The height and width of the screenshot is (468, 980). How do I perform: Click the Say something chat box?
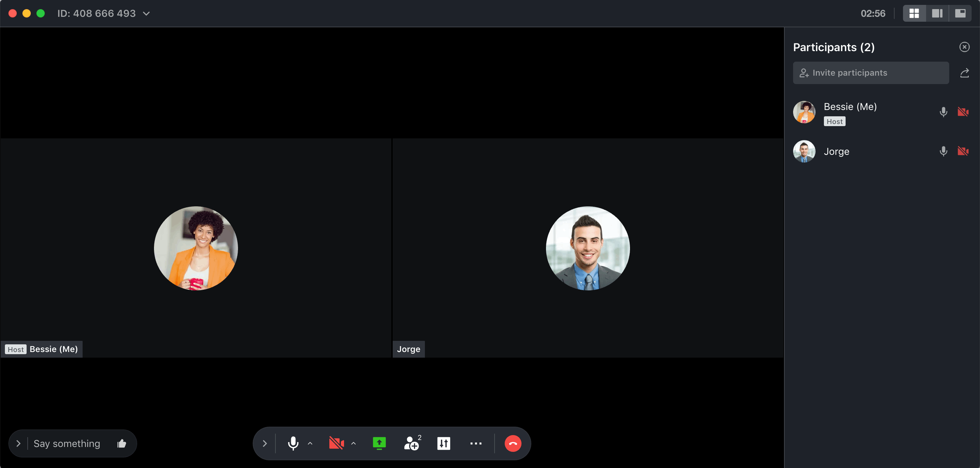point(67,443)
